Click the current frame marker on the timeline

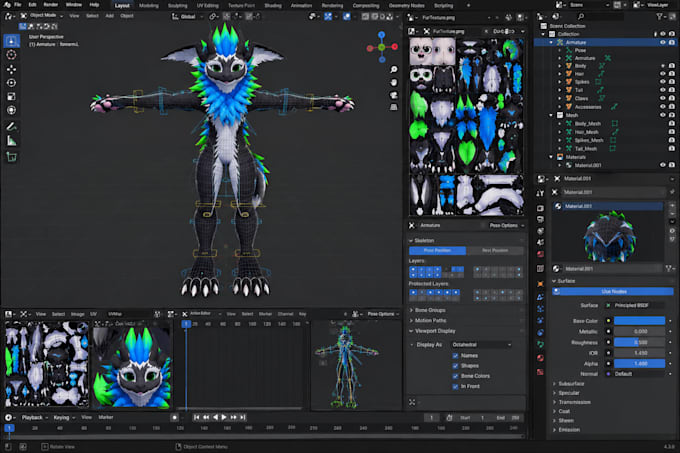(x=9, y=428)
